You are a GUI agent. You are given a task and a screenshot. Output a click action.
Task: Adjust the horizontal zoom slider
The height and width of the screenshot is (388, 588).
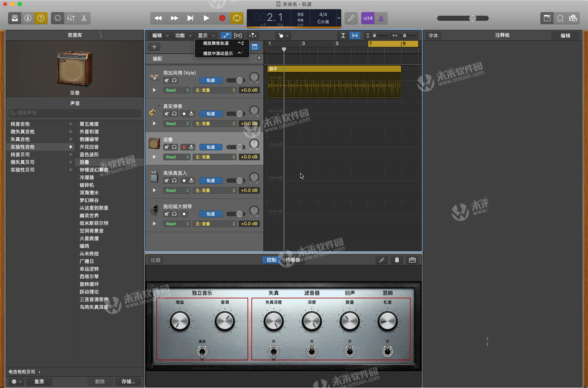[404, 35]
